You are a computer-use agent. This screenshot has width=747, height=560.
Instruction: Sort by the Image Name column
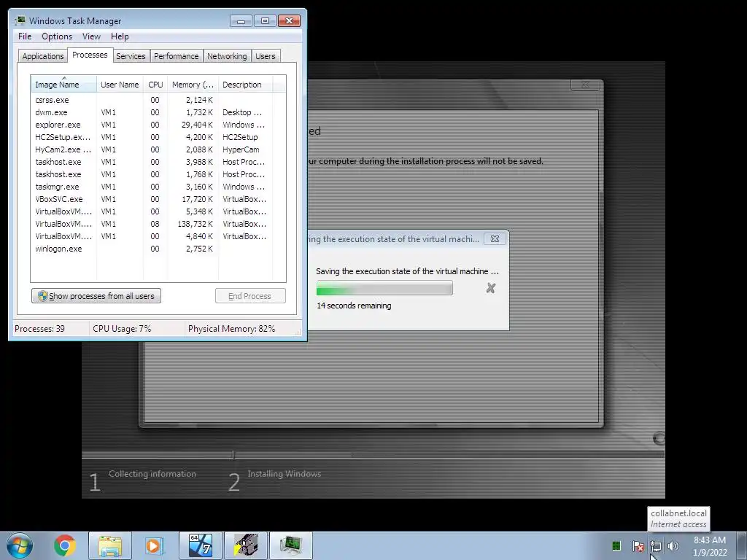(64, 85)
